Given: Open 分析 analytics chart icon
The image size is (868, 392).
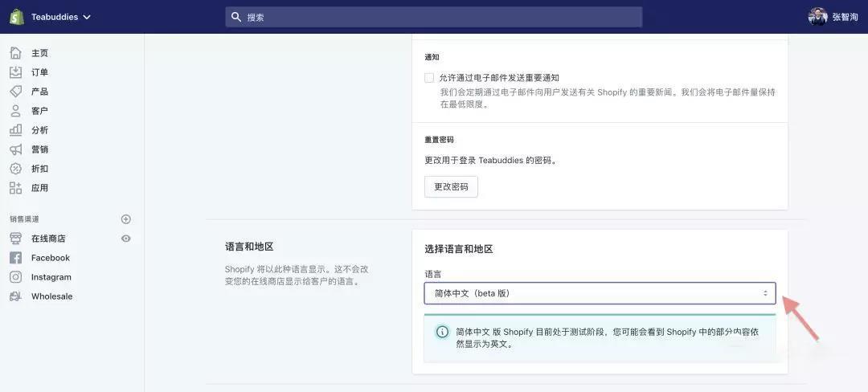Looking at the screenshot, I should 15,130.
